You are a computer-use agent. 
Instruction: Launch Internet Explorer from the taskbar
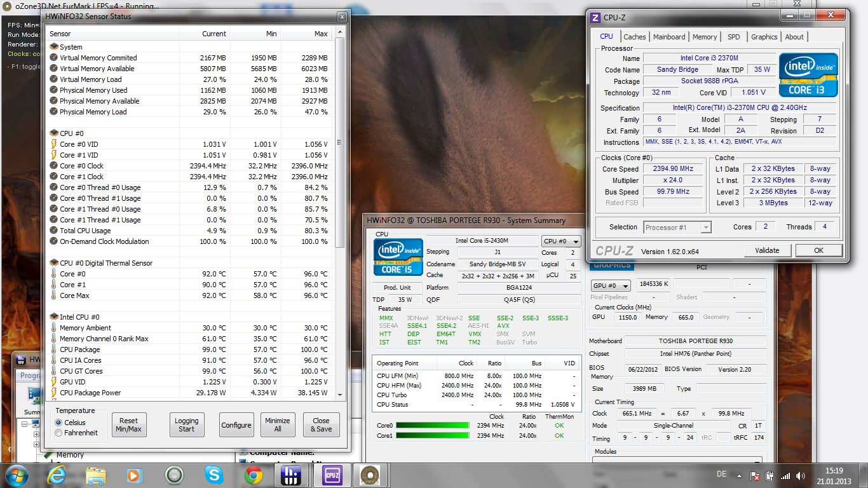[57, 475]
